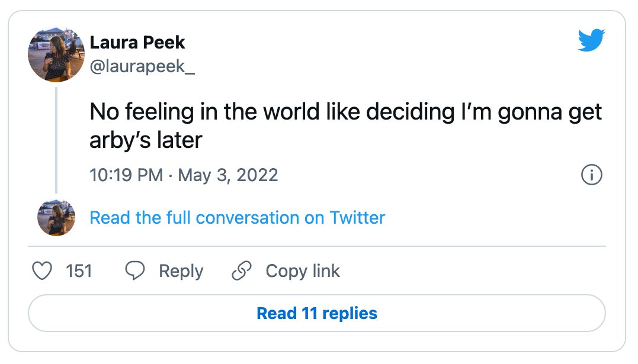The image size is (638, 364).
Task: Click the vertical thread line under avatar
Action: (x=56, y=140)
